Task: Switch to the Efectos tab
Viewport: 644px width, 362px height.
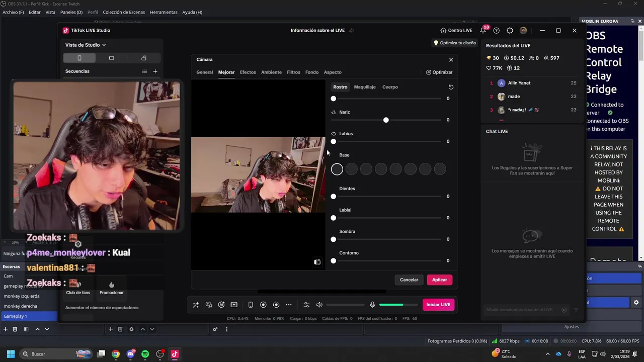Action: click(x=248, y=72)
